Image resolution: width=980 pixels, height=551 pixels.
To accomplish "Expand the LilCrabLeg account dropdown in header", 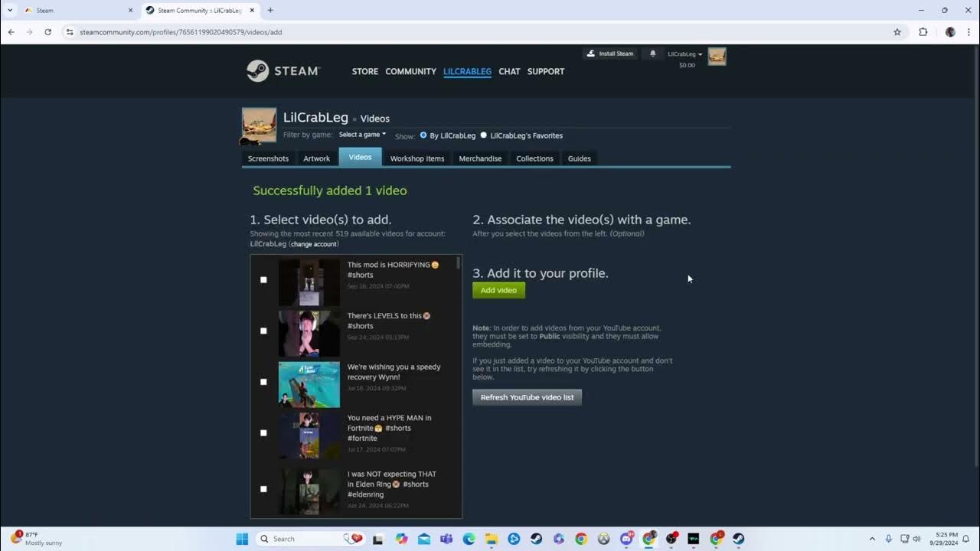I will [x=684, y=54].
